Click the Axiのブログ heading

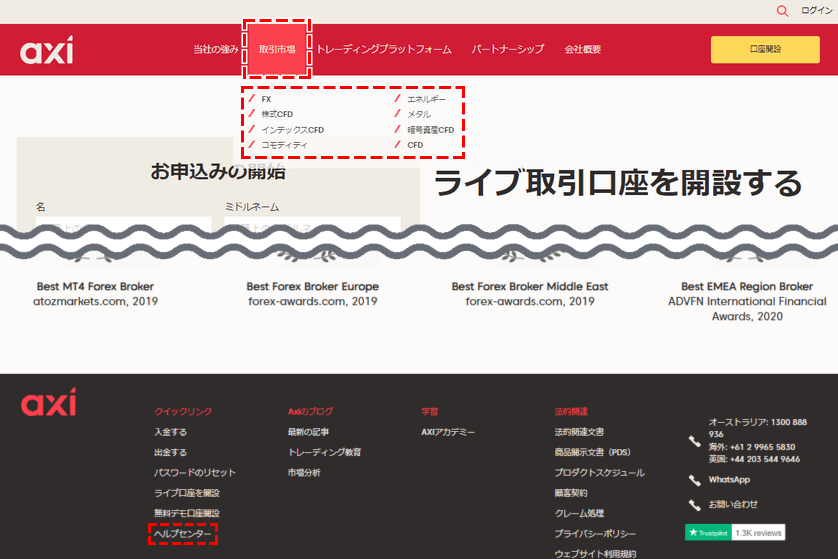310,411
